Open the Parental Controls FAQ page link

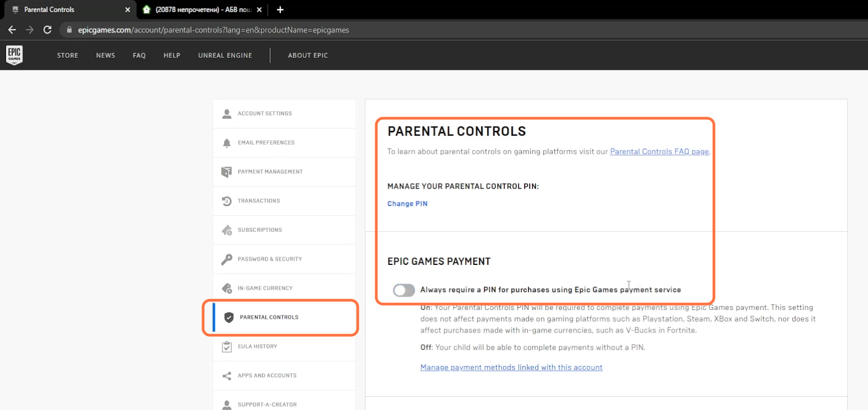659,152
